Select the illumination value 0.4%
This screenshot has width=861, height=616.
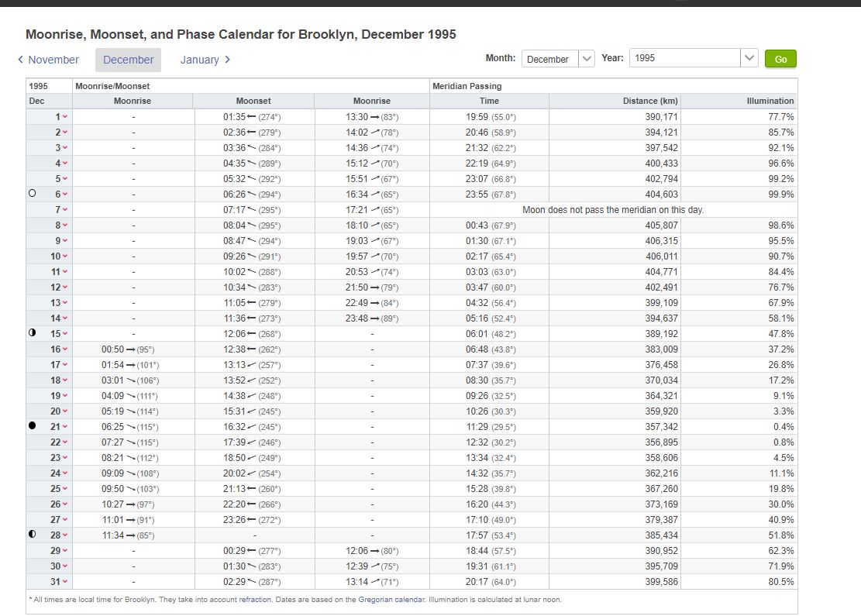click(x=784, y=427)
